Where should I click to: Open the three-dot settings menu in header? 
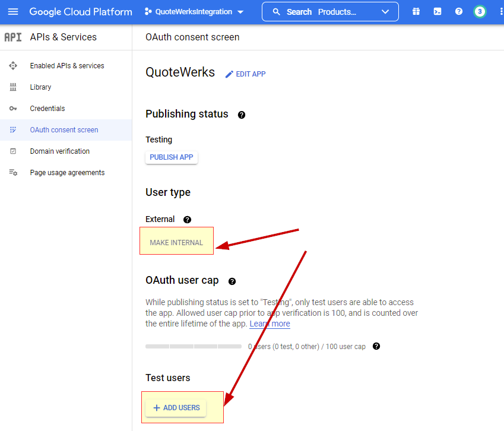[499, 12]
